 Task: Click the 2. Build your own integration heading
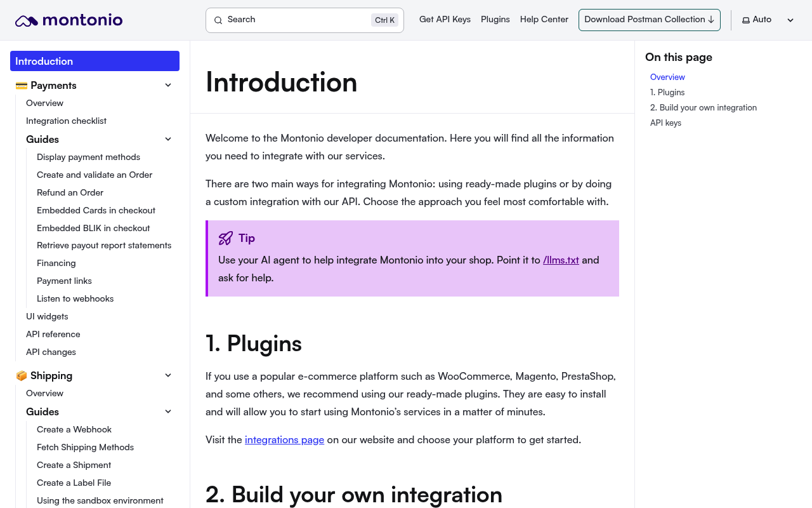tap(354, 495)
